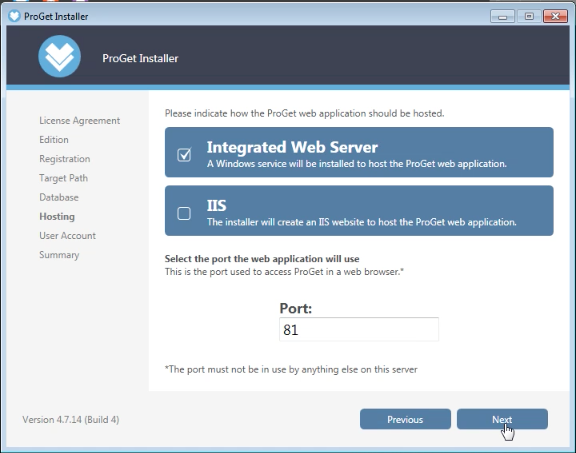Image resolution: width=576 pixels, height=453 pixels.
Task: Minimize the ProGet Installer window
Action: pos(502,17)
